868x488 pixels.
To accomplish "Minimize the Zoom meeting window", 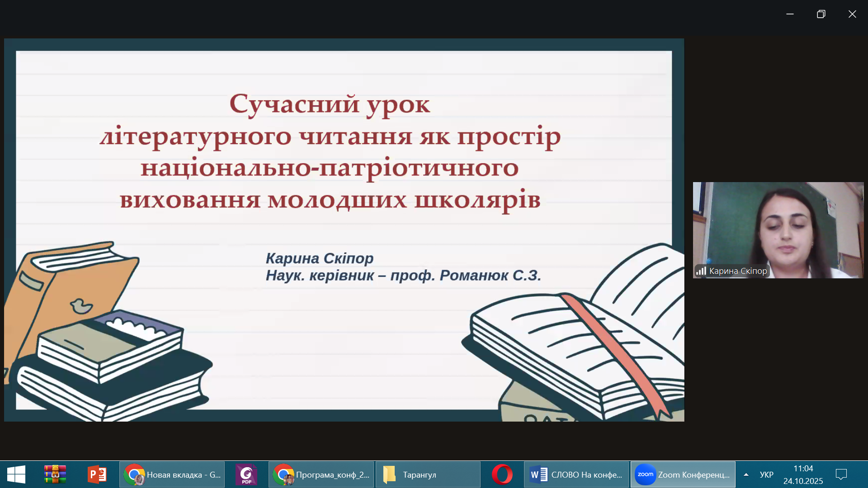I will pos(790,14).
